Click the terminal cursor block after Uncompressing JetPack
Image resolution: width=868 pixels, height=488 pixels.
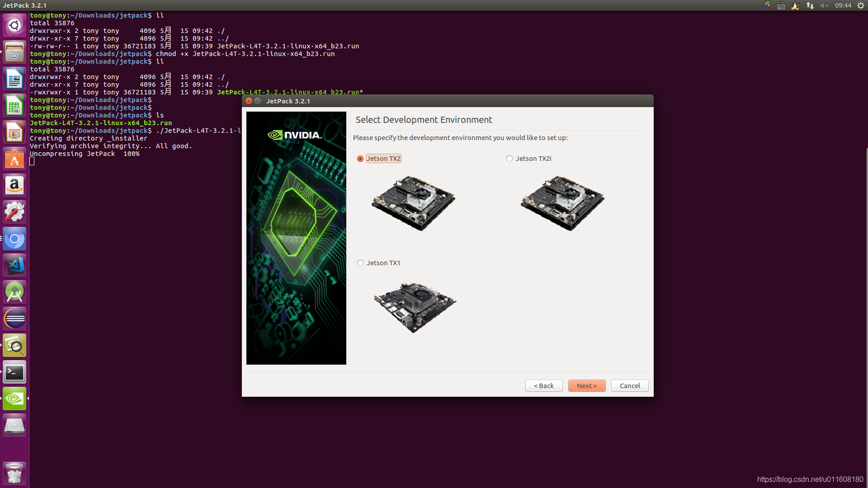tap(32, 161)
